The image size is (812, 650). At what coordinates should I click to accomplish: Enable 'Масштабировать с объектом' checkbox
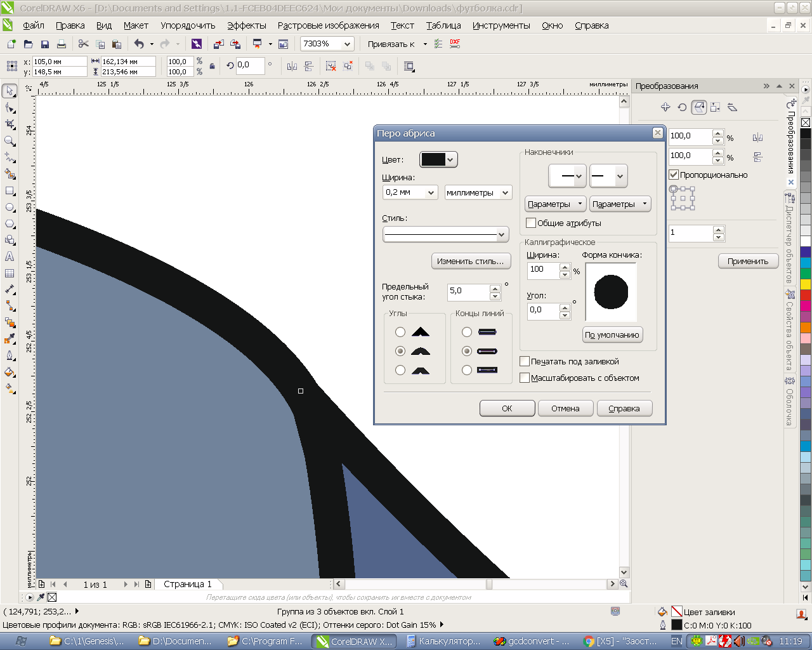[x=525, y=378]
